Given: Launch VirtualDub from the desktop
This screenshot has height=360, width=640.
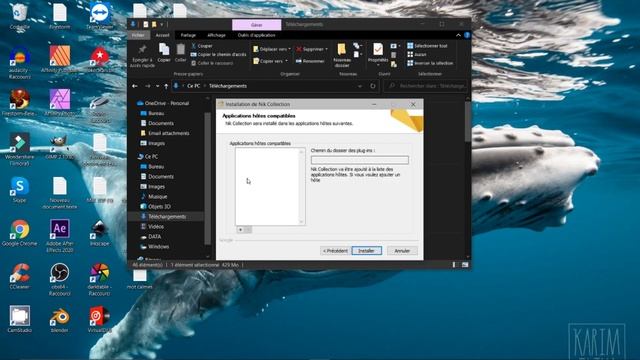Looking at the screenshot, I should pyautogui.click(x=100, y=319).
